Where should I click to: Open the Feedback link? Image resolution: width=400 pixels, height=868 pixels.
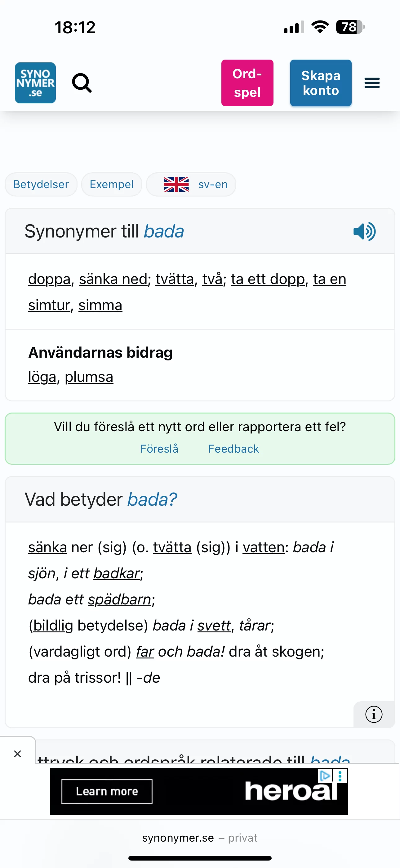(234, 449)
